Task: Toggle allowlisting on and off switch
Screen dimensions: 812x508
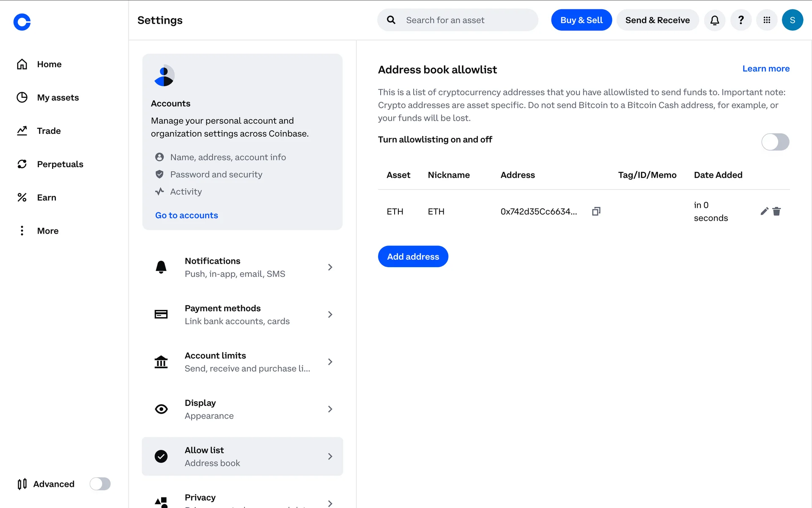Action: pos(775,142)
